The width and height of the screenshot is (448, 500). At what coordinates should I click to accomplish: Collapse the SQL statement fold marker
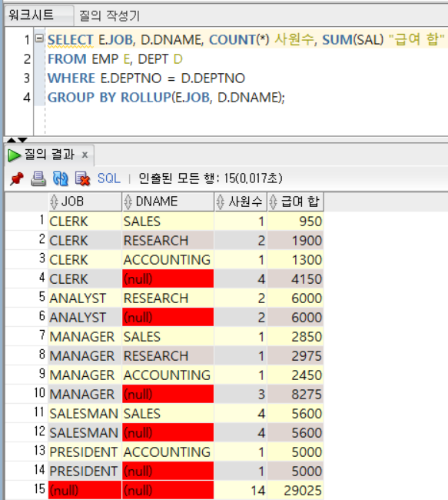pos(39,38)
